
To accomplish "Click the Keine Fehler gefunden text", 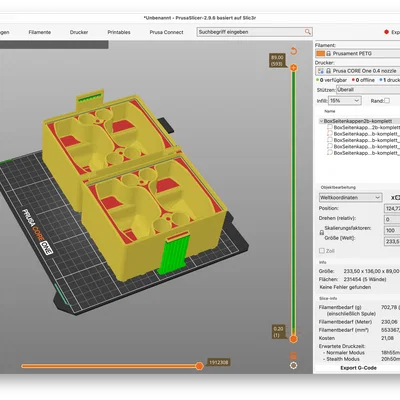I will tap(345, 287).
